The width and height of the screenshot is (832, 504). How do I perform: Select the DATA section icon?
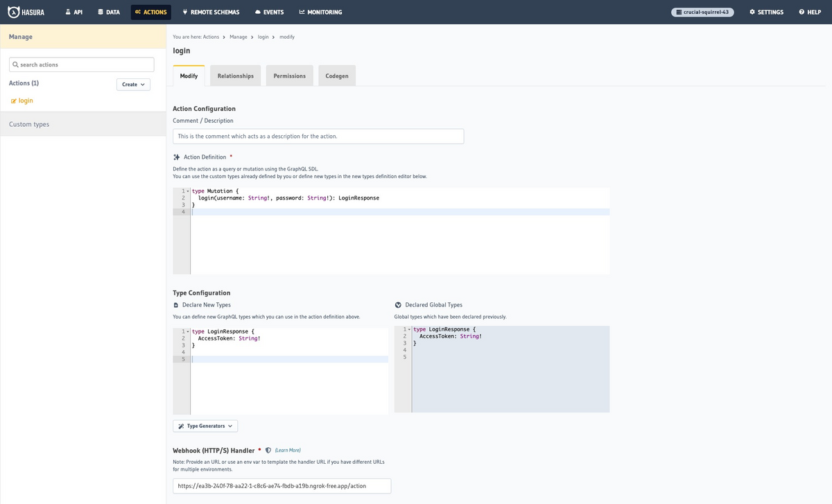click(x=101, y=12)
